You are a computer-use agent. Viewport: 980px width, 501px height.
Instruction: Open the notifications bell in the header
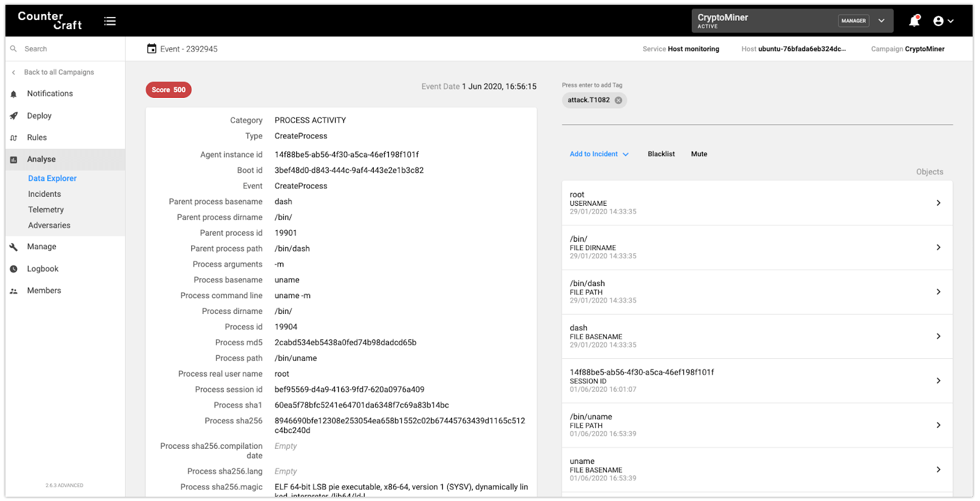point(914,21)
